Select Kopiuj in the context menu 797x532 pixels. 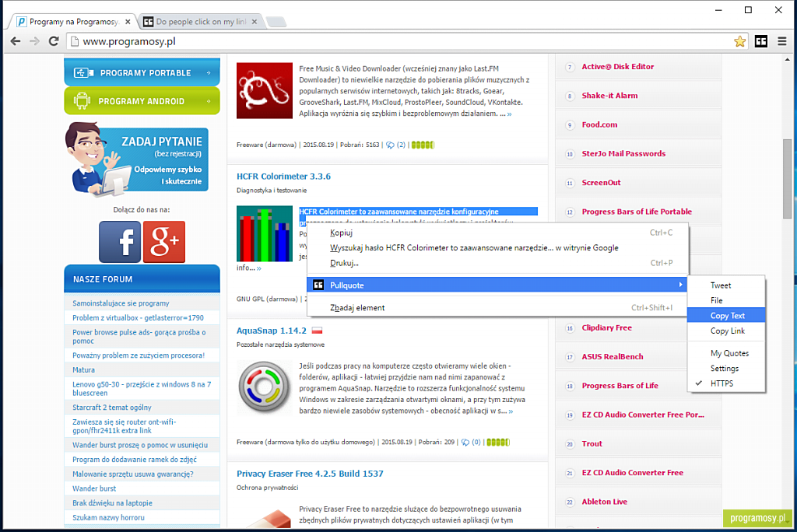coord(497,233)
